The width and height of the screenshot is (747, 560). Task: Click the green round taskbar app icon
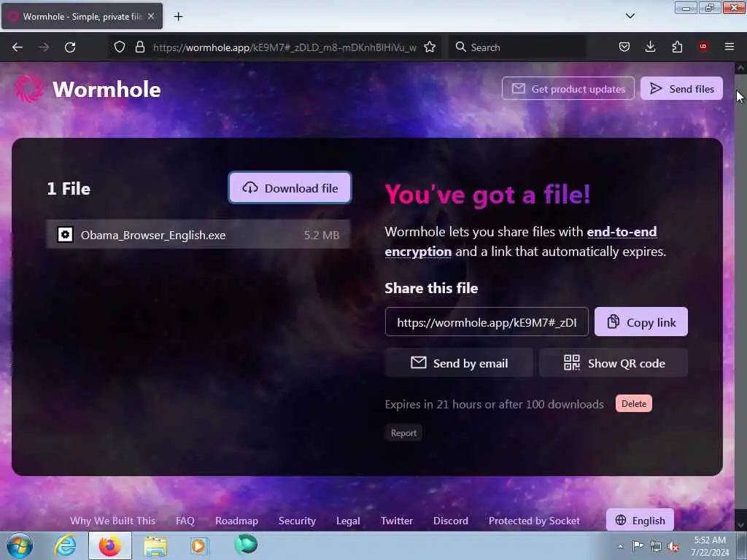246,545
